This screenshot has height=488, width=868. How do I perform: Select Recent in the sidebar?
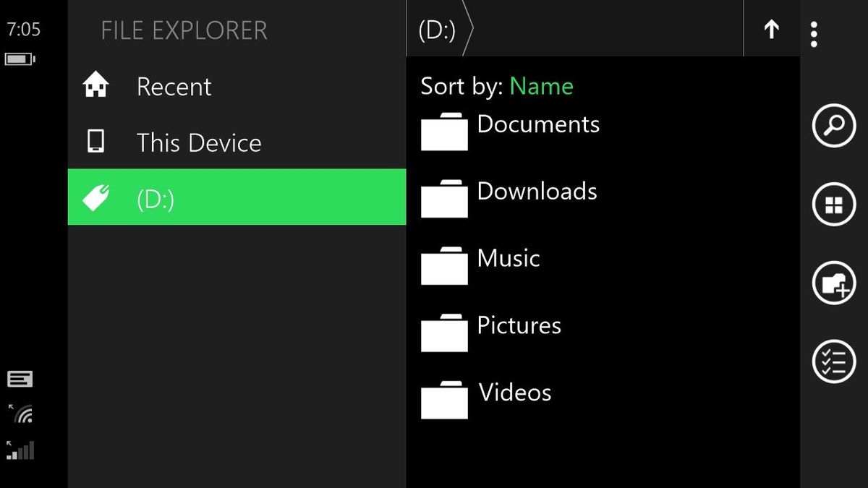174,86
